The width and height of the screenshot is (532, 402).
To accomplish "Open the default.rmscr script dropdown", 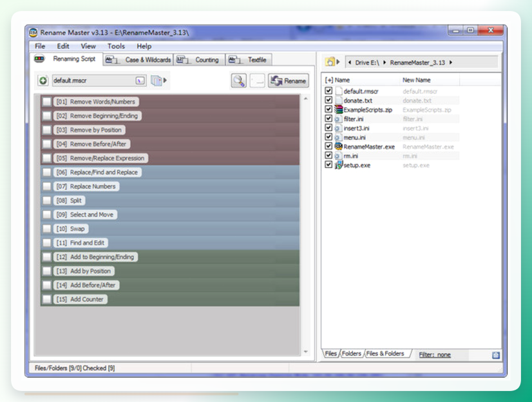I will (140, 81).
